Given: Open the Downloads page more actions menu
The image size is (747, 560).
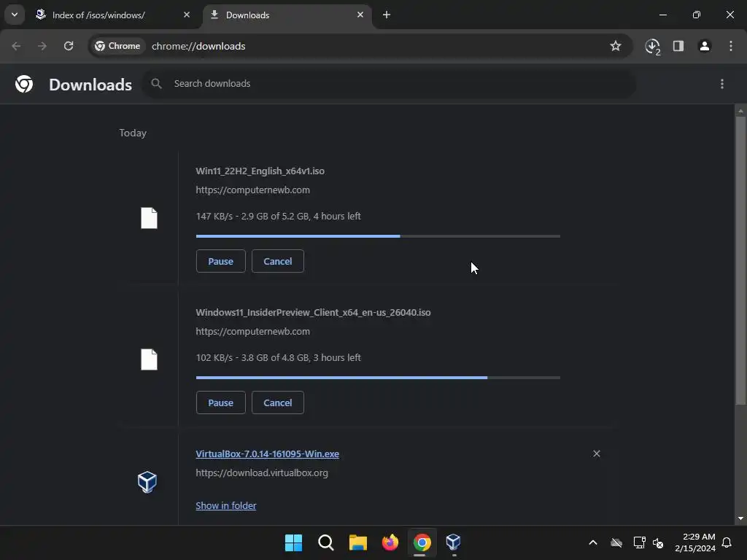Looking at the screenshot, I should pyautogui.click(x=722, y=84).
